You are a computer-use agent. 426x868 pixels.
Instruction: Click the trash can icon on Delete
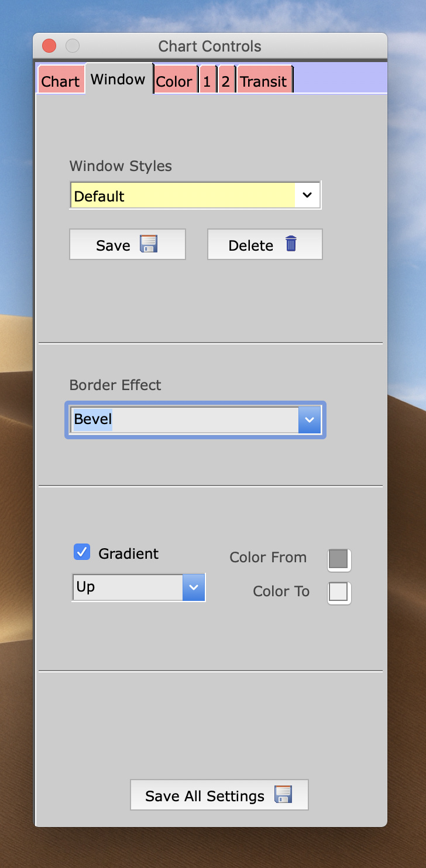click(291, 244)
